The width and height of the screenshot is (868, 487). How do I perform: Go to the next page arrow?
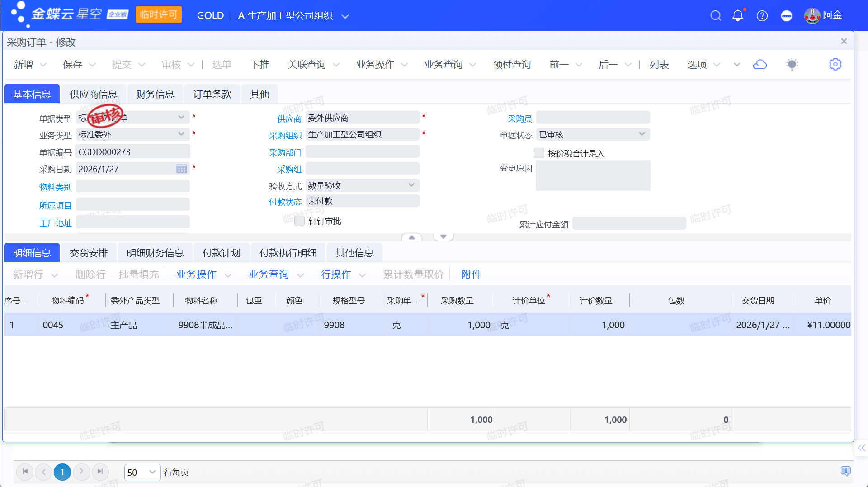[x=81, y=472]
